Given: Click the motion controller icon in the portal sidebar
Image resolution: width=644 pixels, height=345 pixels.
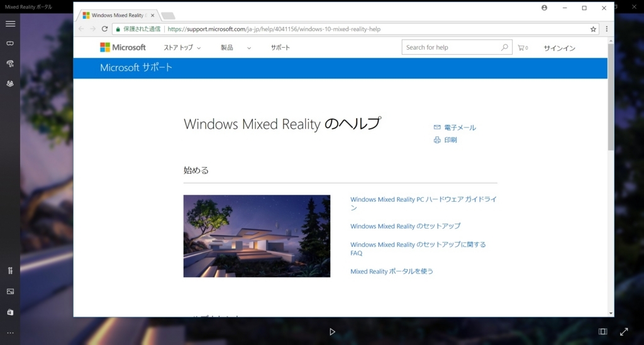Looking at the screenshot, I should [10, 63].
